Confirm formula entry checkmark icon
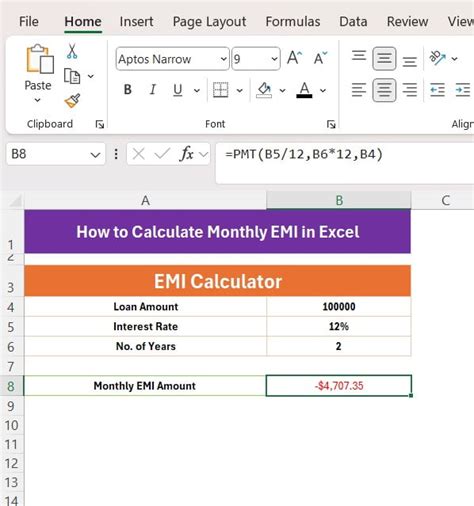474x506 pixels. pos(162,154)
